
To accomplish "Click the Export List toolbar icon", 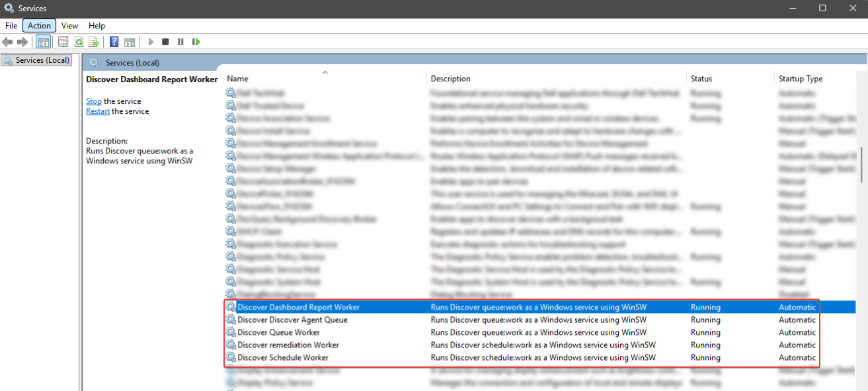I will point(94,42).
